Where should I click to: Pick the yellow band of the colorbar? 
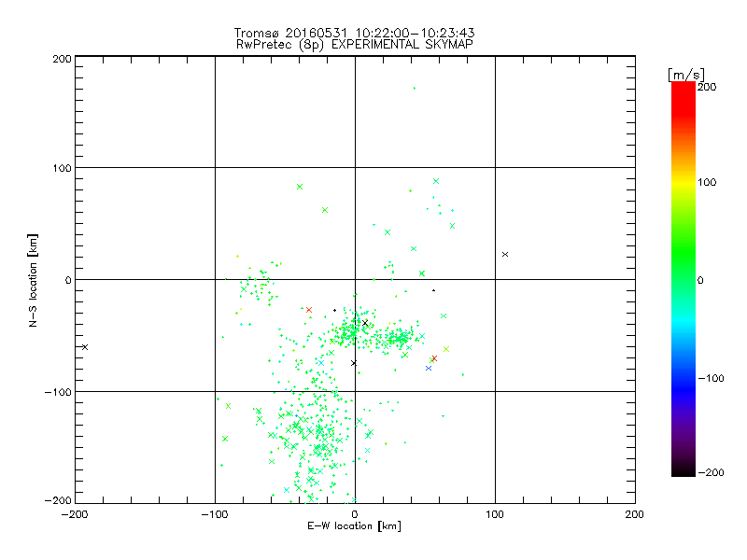coord(684,182)
